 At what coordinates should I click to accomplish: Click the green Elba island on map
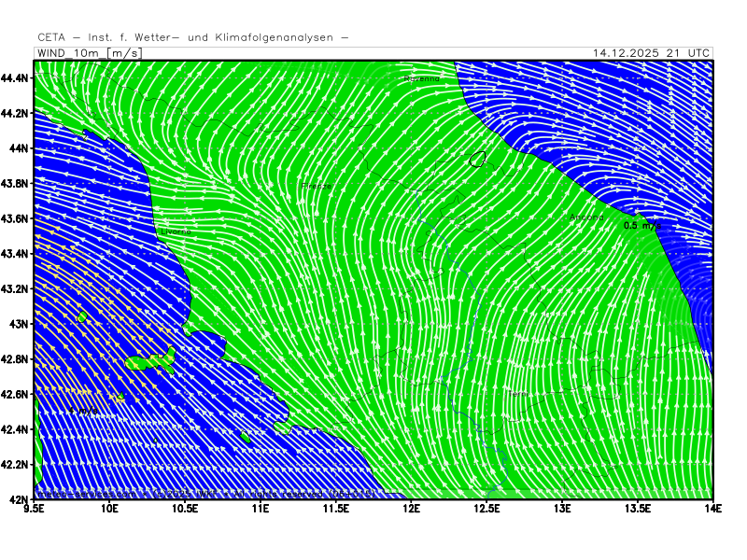[x=148, y=362]
